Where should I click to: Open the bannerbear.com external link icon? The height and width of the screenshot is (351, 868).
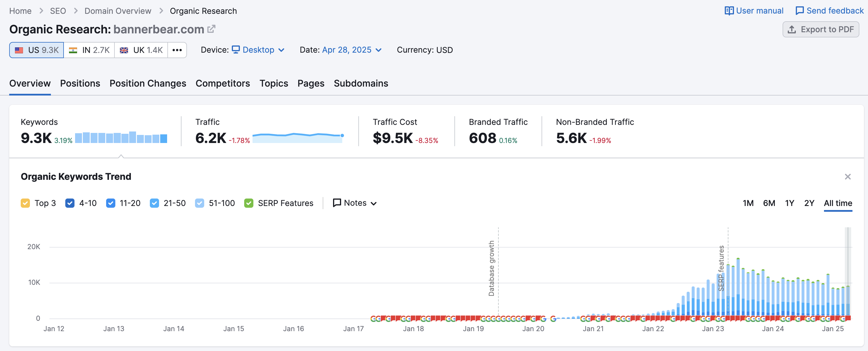pyautogui.click(x=211, y=29)
